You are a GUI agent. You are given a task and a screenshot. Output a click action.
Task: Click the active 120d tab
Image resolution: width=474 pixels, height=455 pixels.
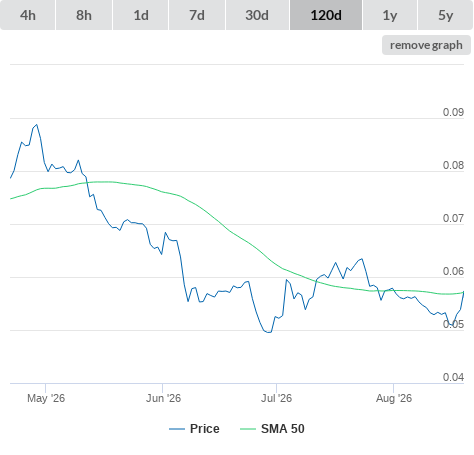coord(326,15)
